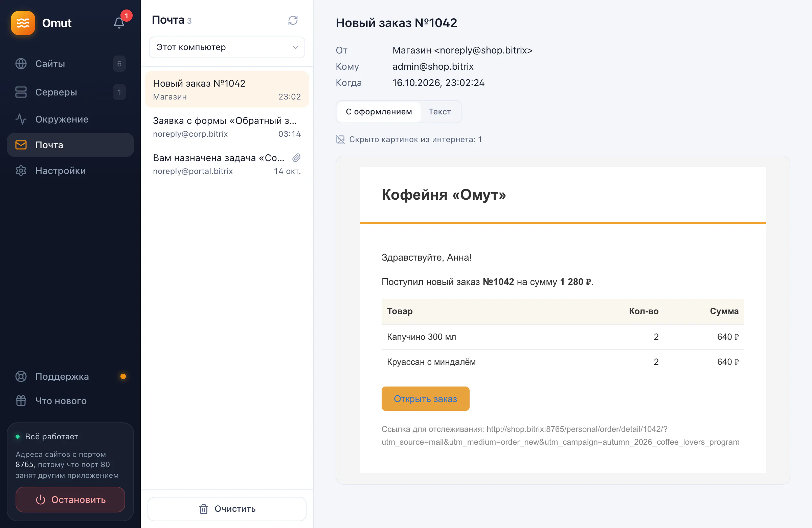This screenshot has height=528, width=812.
Task: Click the globe icon next to Сайты
Action: click(21, 64)
